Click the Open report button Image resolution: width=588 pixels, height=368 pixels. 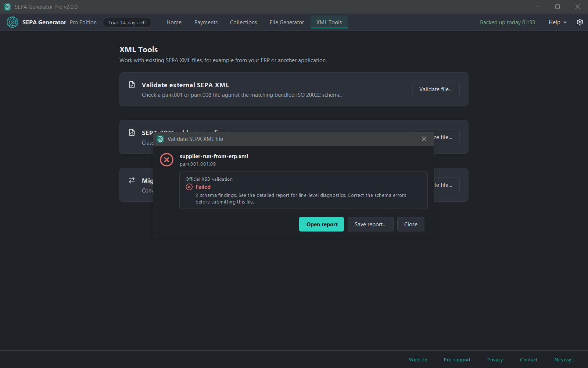pyautogui.click(x=321, y=224)
